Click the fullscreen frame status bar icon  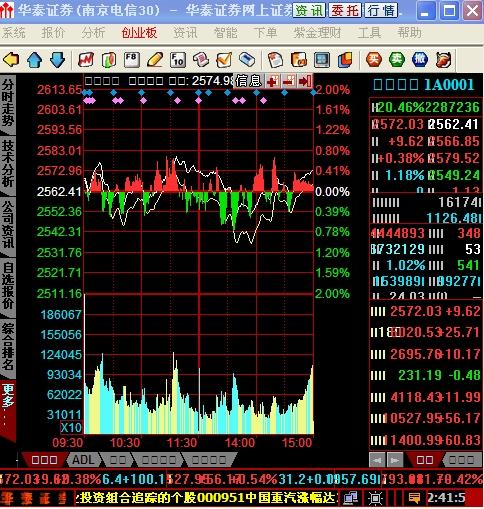pos(376,498)
